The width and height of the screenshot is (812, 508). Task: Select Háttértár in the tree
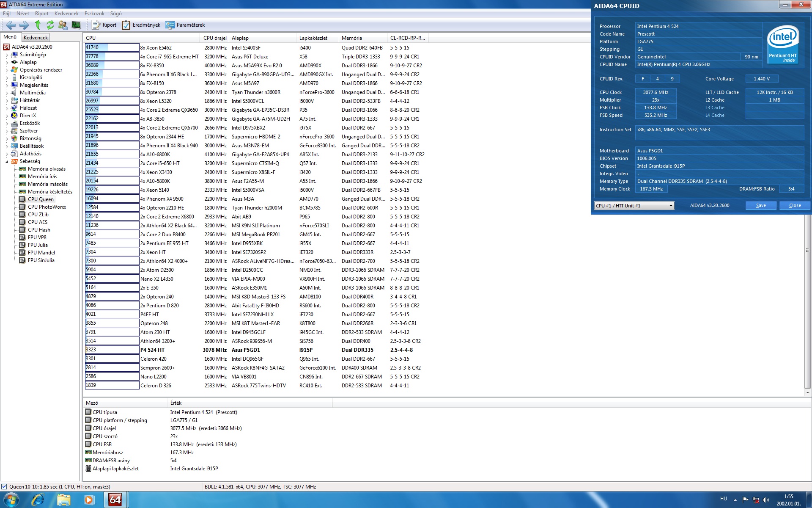[30, 100]
